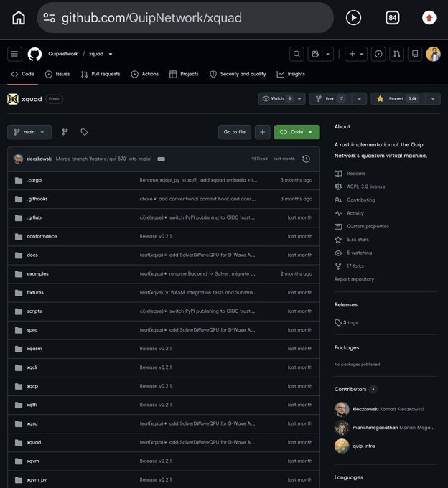Click the Go to file button
The height and width of the screenshot is (488, 448).
click(235, 132)
